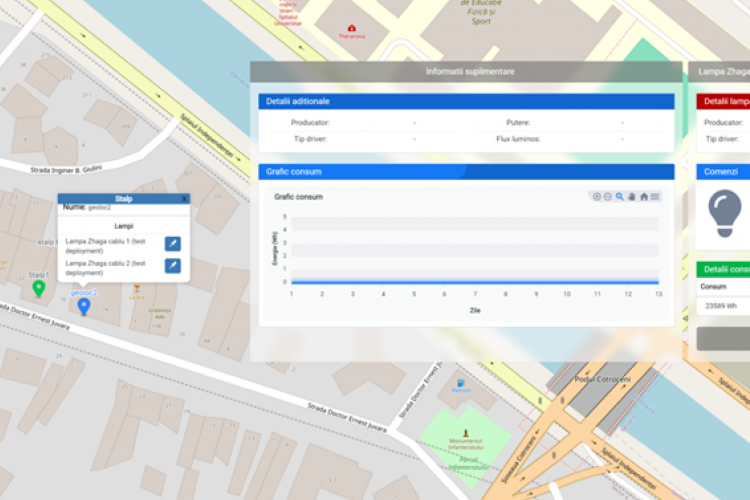Click the 'Putere:' label

pyautogui.click(x=518, y=122)
